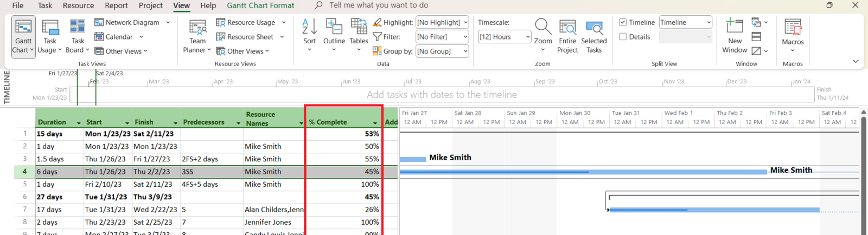Image resolution: width=868 pixels, height=235 pixels.
Task: Select the 45% complete cell in row 4
Action: point(344,172)
